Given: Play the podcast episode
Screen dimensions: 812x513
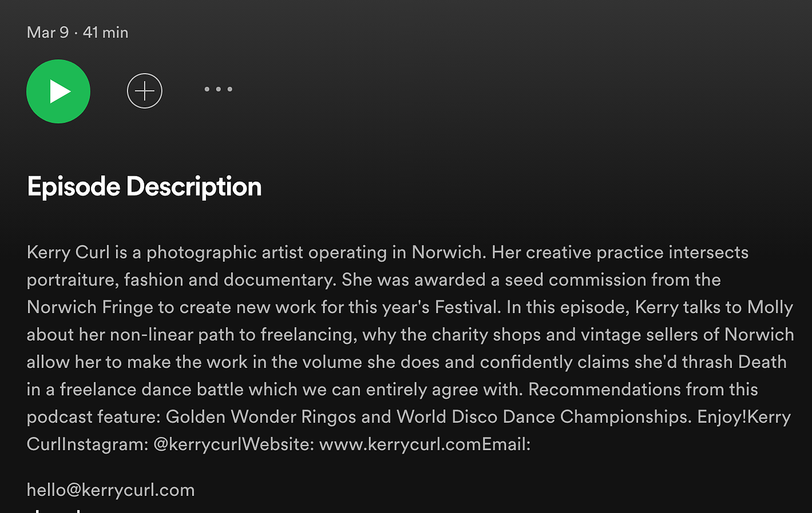Looking at the screenshot, I should 58,92.
